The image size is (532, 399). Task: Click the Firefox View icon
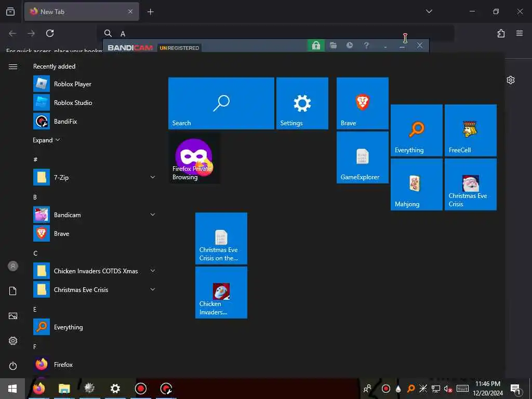point(10,11)
